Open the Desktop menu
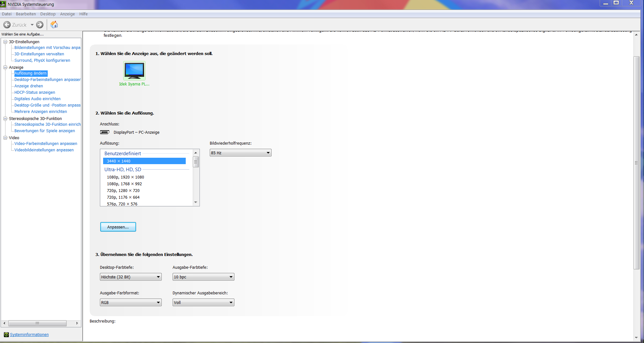Screen dimensions: 644x343 48,14
